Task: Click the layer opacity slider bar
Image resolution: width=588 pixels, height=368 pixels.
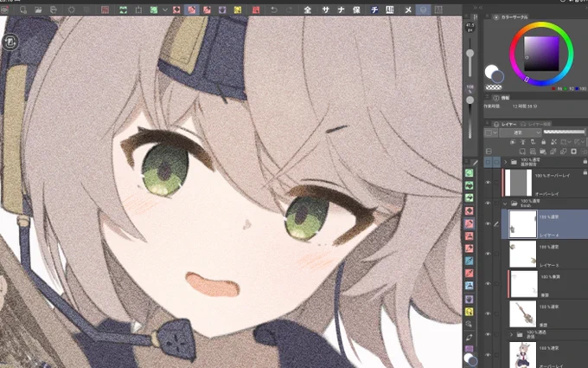Action: point(564,132)
